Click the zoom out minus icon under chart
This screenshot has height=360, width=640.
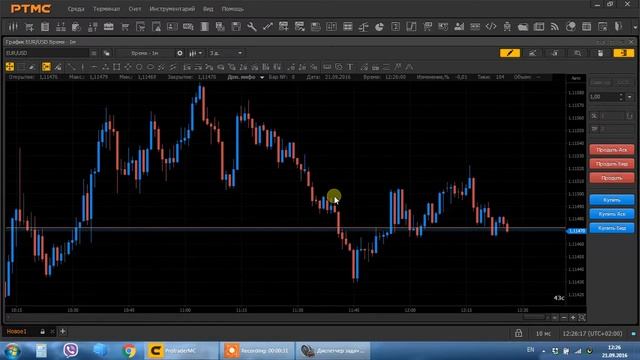564,317
